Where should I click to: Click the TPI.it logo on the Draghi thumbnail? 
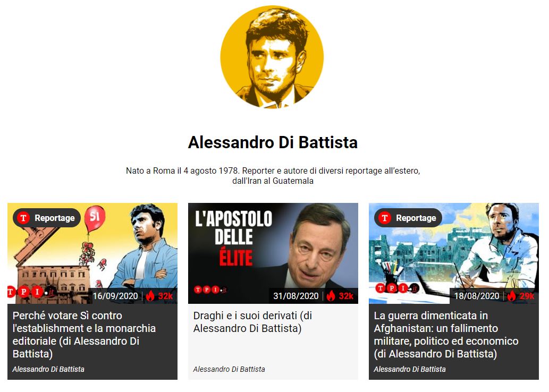point(211,289)
